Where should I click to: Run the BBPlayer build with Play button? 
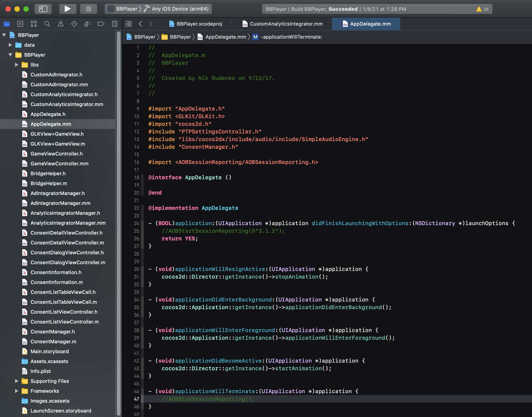tap(67, 9)
